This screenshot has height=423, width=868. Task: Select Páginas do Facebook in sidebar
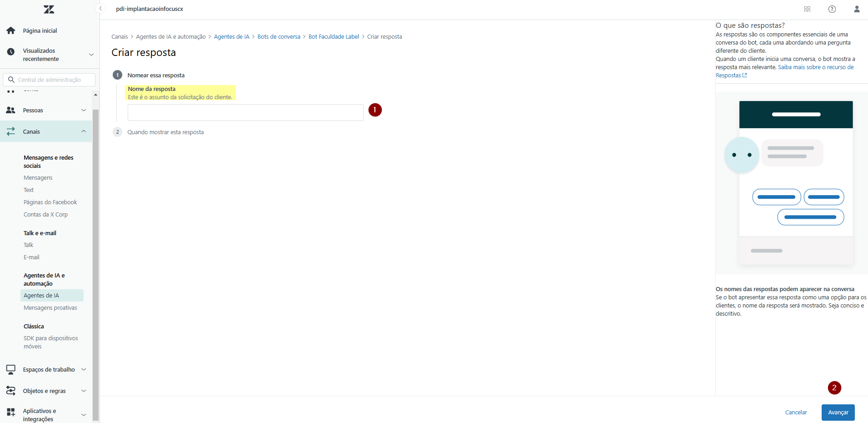[x=50, y=202]
